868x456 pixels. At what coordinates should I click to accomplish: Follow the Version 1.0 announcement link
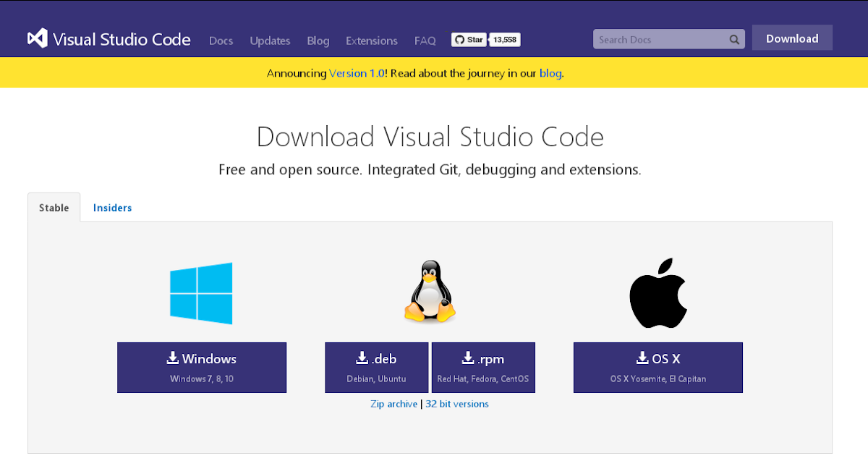coord(357,73)
